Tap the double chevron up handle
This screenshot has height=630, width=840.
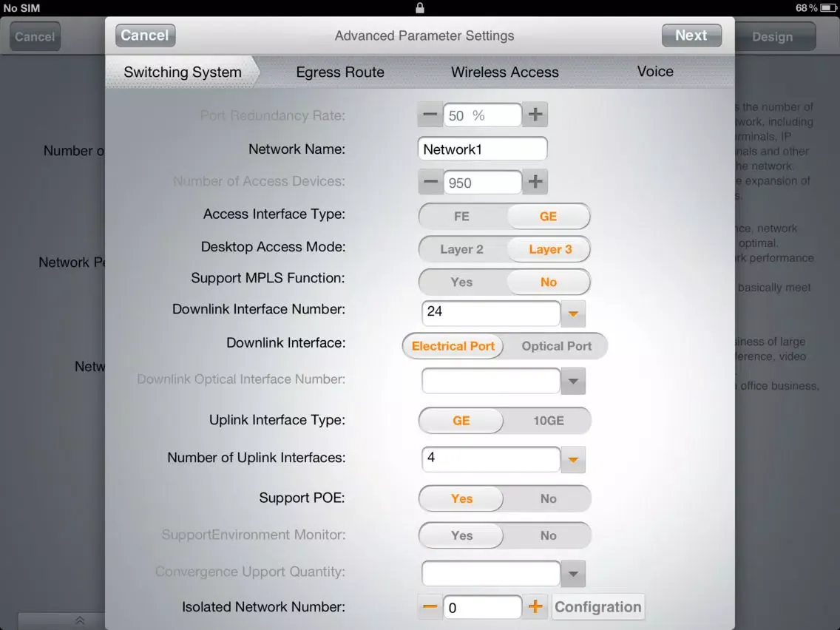coord(80,620)
